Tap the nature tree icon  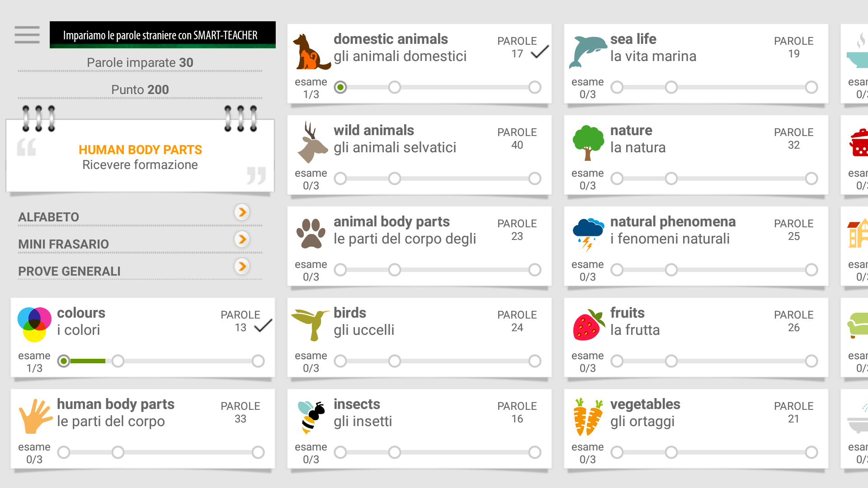(x=588, y=143)
